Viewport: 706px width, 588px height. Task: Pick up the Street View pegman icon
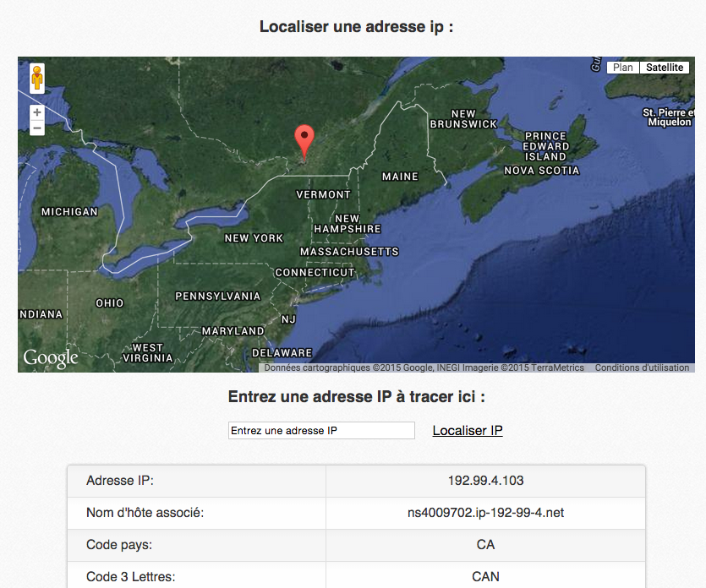click(37, 79)
